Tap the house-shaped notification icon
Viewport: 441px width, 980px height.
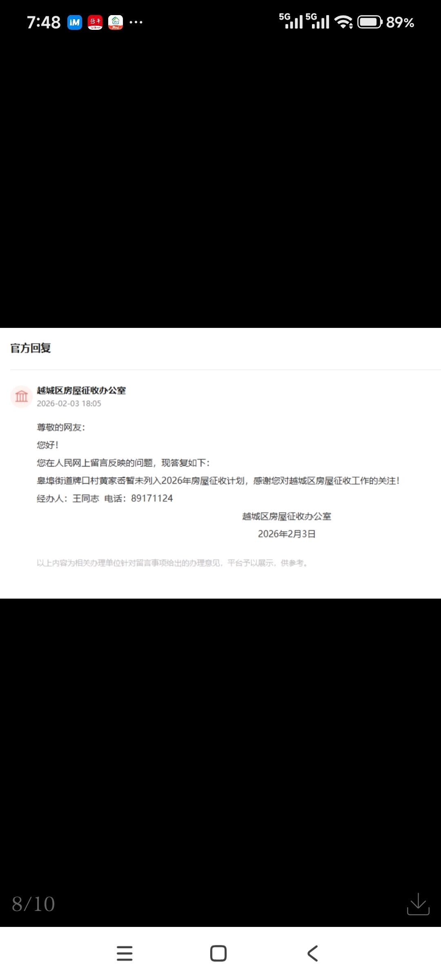coord(116,22)
